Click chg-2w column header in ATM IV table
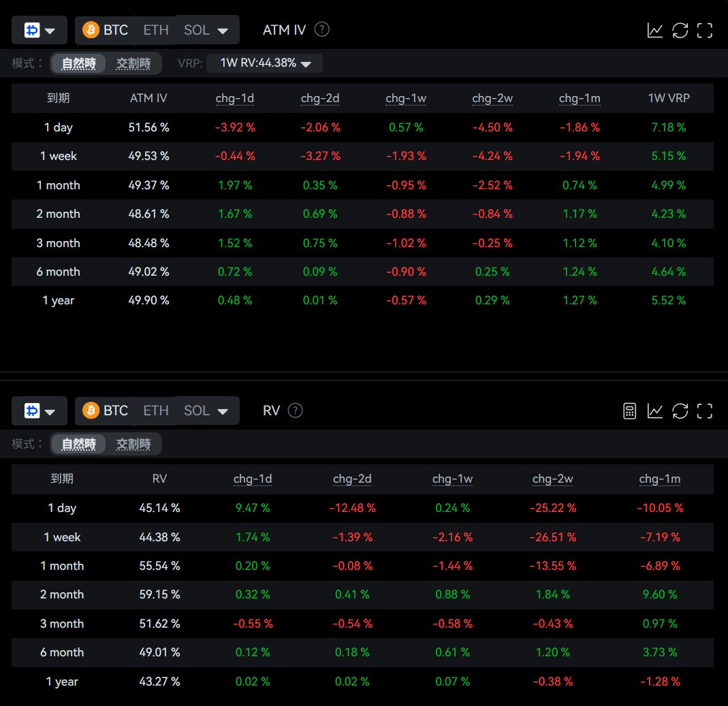The height and width of the screenshot is (706, 728). (x=492, y=99)
